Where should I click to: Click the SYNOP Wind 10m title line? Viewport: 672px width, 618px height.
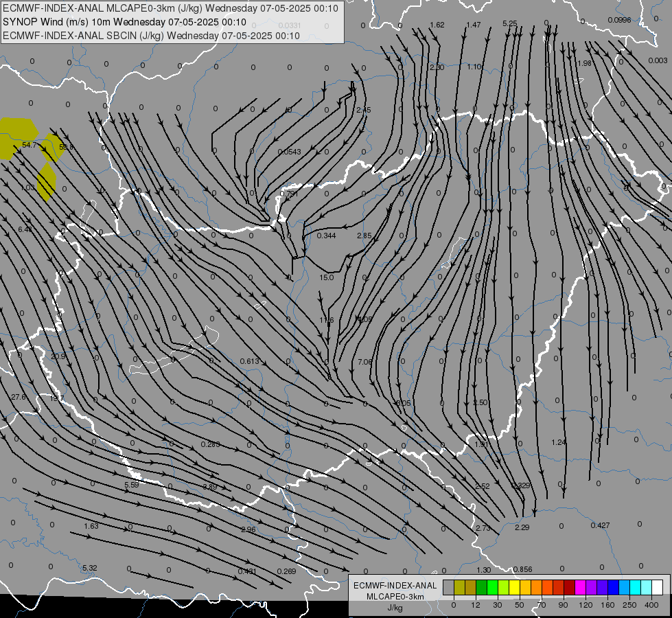124,22
